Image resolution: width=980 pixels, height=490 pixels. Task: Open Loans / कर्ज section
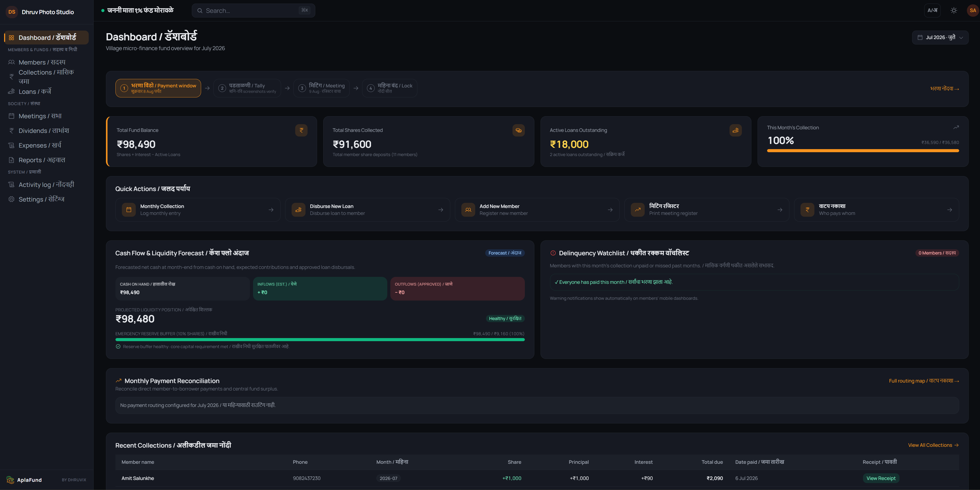coord(46,91)
